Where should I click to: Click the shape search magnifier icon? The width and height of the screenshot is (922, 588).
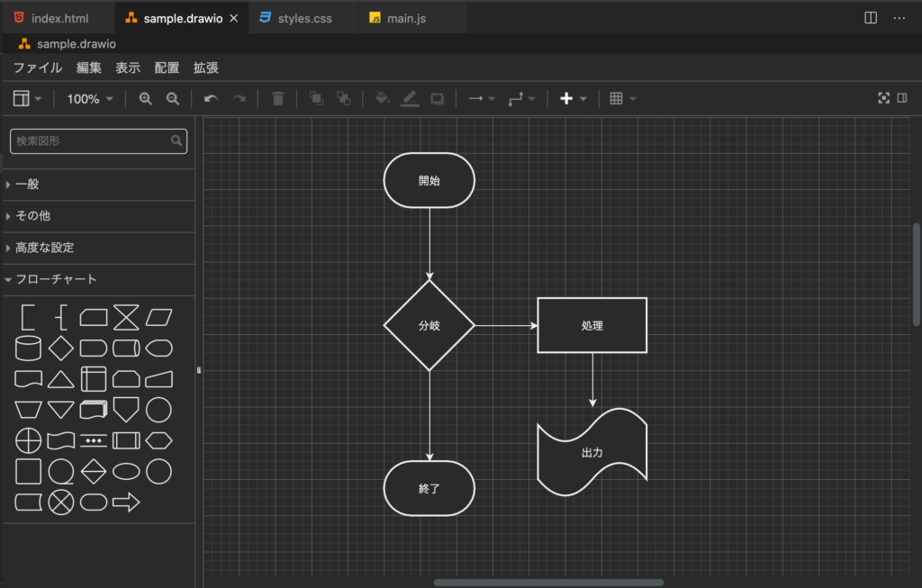tap(176, 140)
